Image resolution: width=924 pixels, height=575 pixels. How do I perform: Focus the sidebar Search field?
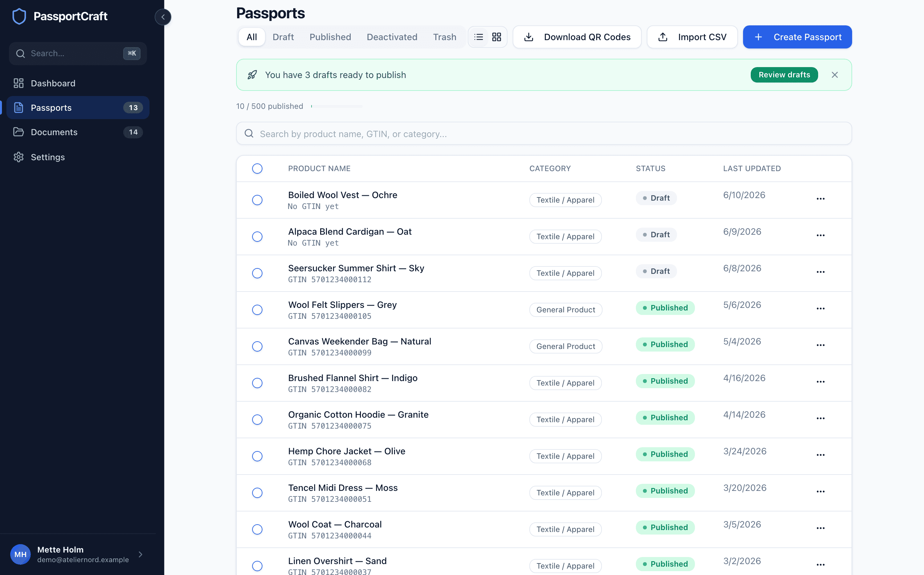(x=78, y=53)
